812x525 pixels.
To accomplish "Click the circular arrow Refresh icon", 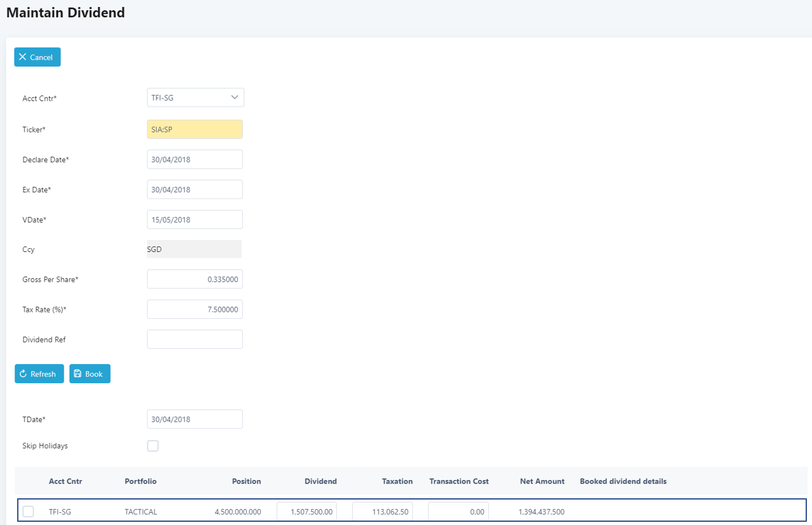I will tap(24, 374).
